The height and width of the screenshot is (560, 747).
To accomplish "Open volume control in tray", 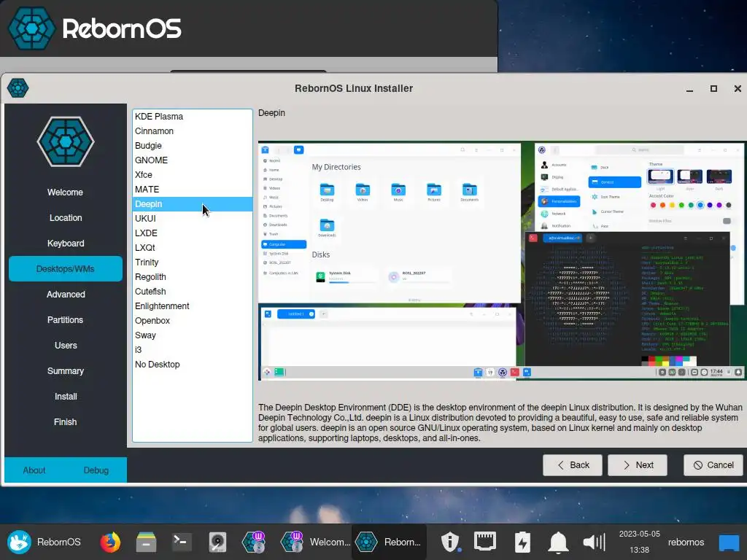I will click(594, 542).
